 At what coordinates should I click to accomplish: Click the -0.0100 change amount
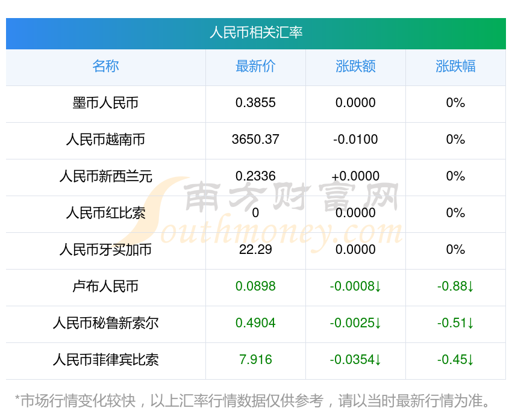[x=355, y=140]
